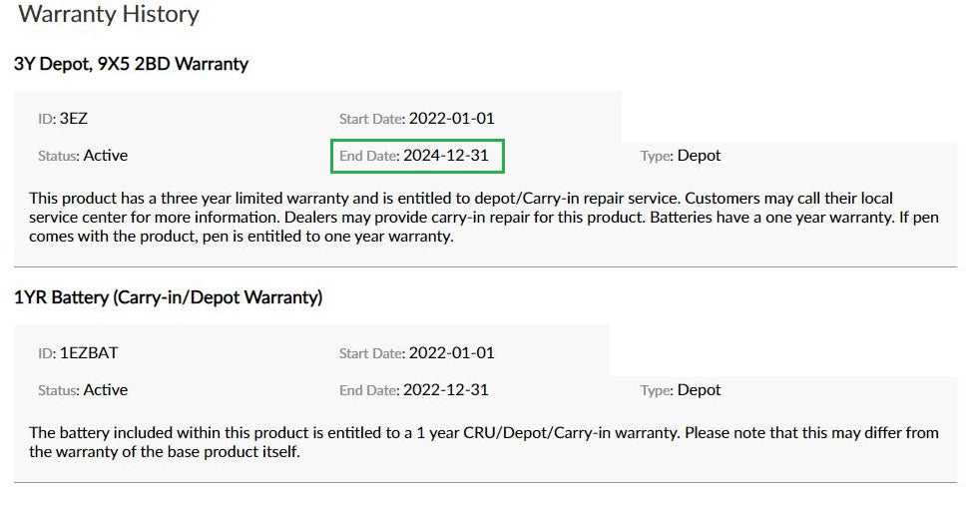The height and width of the screenshot is (511, 980).
Task: Click the Status Active field in 3Y warranty
Action: (83, 156)
